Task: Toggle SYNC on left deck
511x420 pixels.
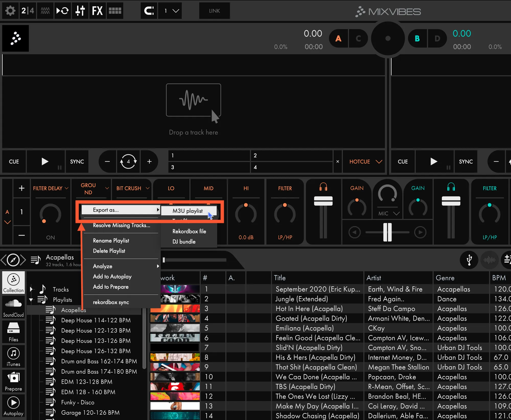Action: (77, 161)
